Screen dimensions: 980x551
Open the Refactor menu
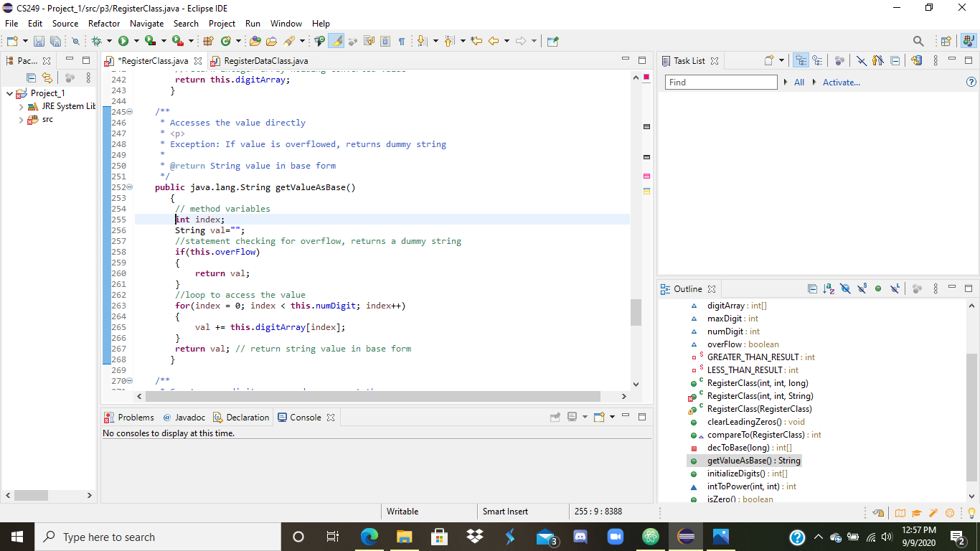[x=104, y=24]
